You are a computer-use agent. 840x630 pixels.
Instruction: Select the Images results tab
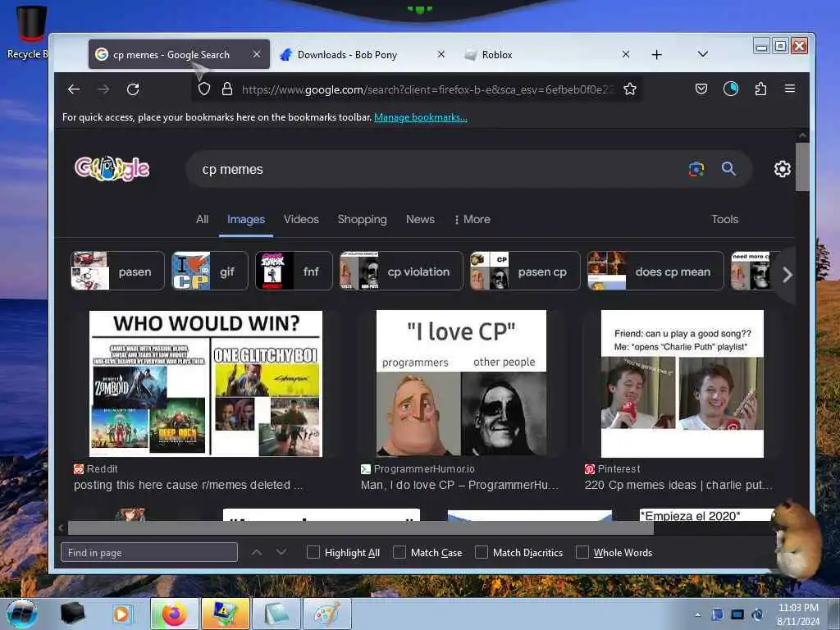pyautogui.click(x=246, y=219)
